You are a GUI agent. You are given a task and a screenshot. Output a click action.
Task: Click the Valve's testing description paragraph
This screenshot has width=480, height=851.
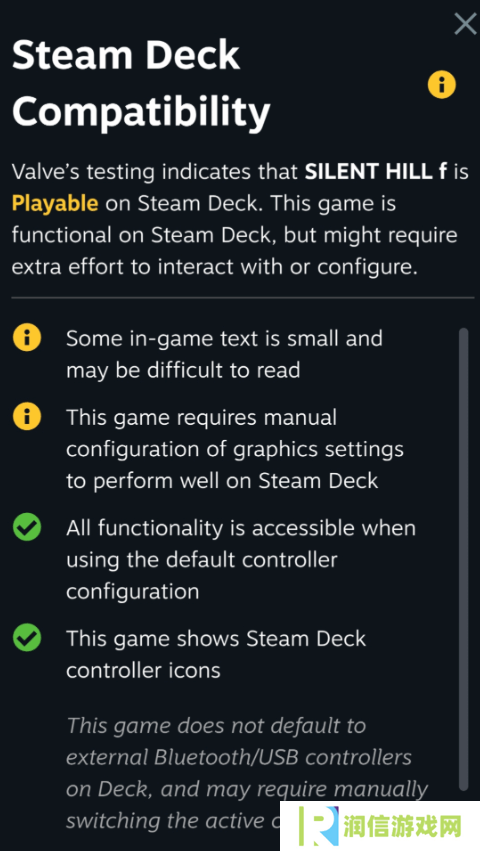239,219
